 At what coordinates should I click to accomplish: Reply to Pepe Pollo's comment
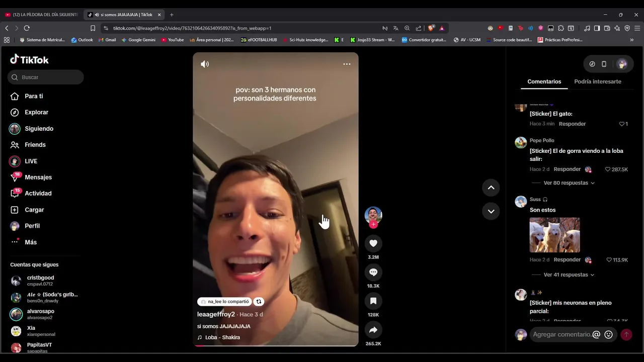click(x=567, y=169)
